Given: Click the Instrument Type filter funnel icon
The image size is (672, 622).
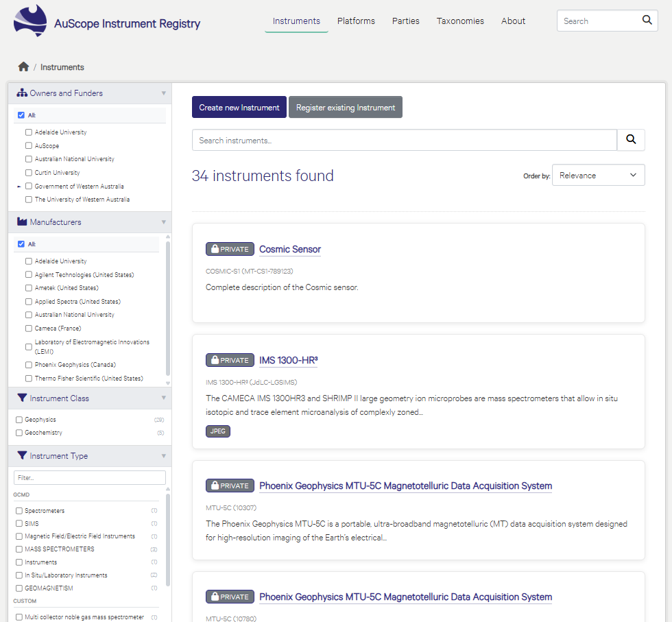Looking at the screenshot, I should coord(22,455).
